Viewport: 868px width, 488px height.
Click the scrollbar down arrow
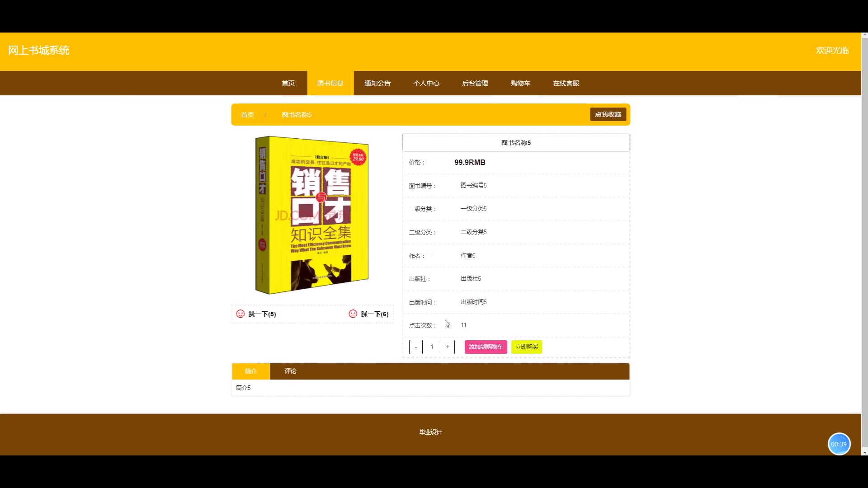864,453
